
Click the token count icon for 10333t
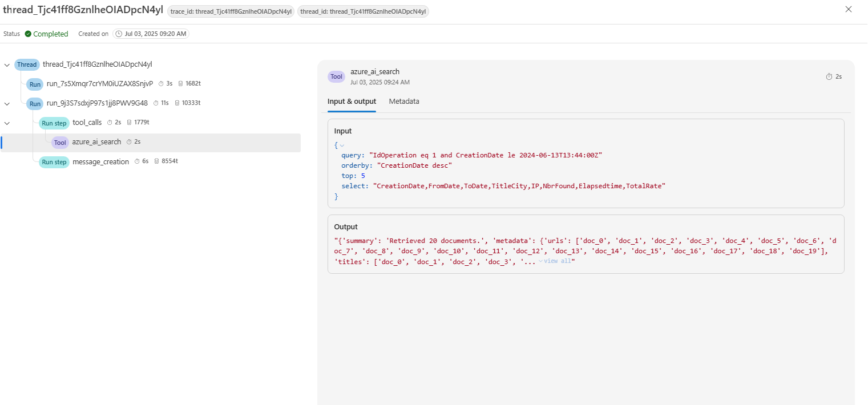pos(177,103)
